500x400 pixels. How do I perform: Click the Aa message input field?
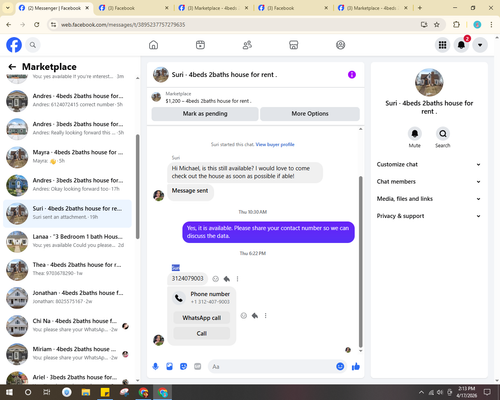272,367
